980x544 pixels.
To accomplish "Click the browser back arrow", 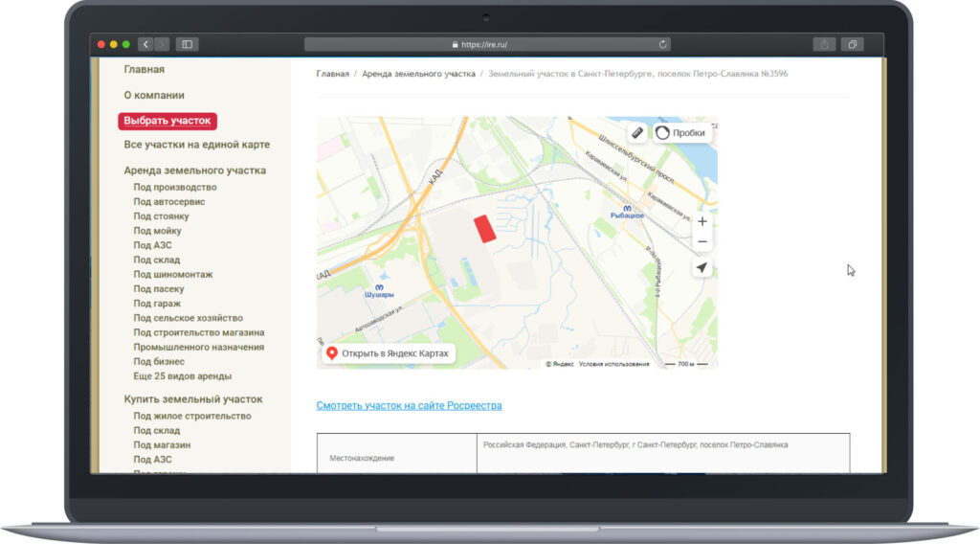I will coord(145,44).
